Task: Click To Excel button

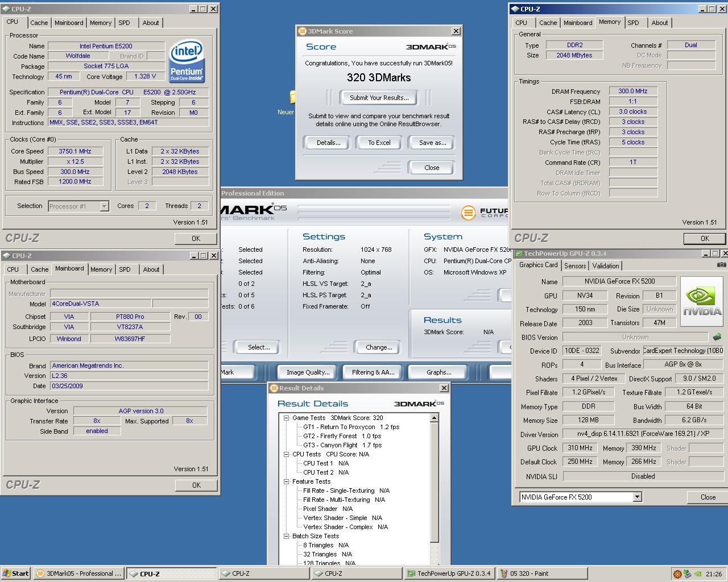Action: [379, 143]
